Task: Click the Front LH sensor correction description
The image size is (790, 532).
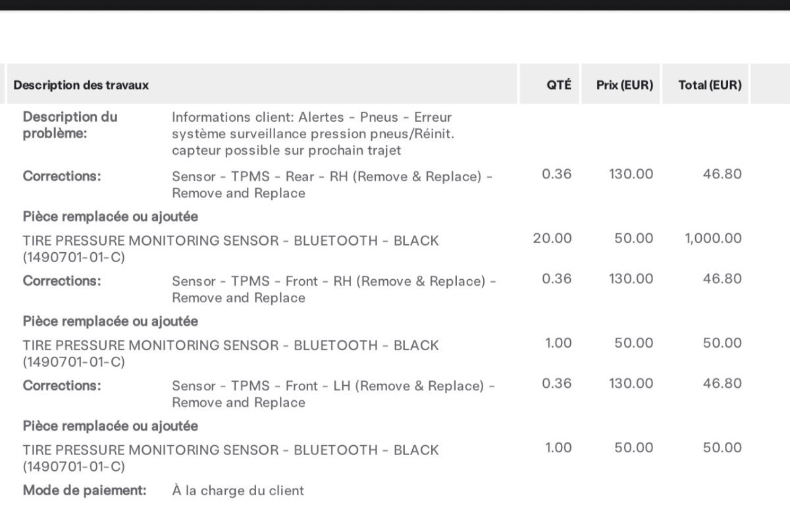Action: 333,394
